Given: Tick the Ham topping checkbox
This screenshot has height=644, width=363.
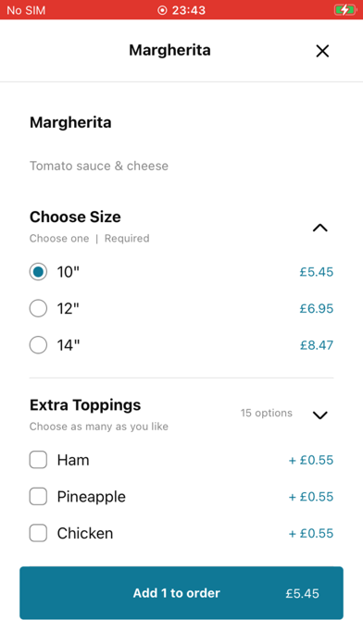Looking at the screenshot, I should (38, 460).
